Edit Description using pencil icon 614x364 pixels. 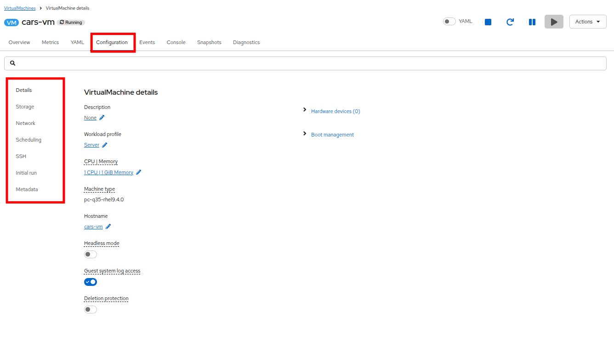102,118
